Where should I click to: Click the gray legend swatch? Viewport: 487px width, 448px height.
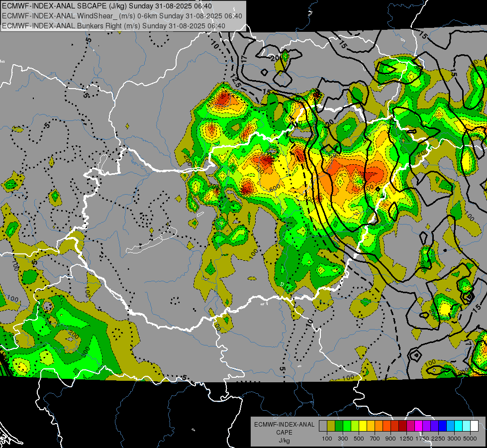coord(323,426)
